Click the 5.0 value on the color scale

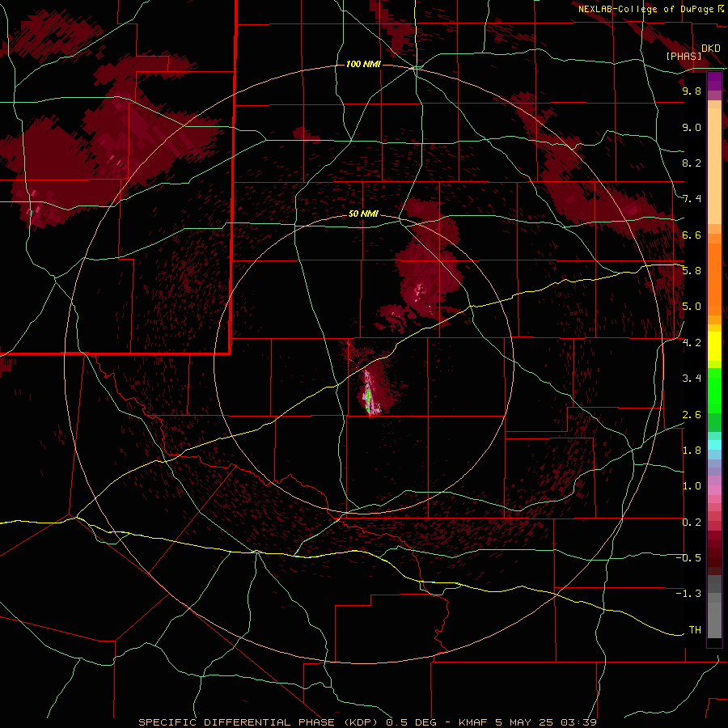(692, 307)
